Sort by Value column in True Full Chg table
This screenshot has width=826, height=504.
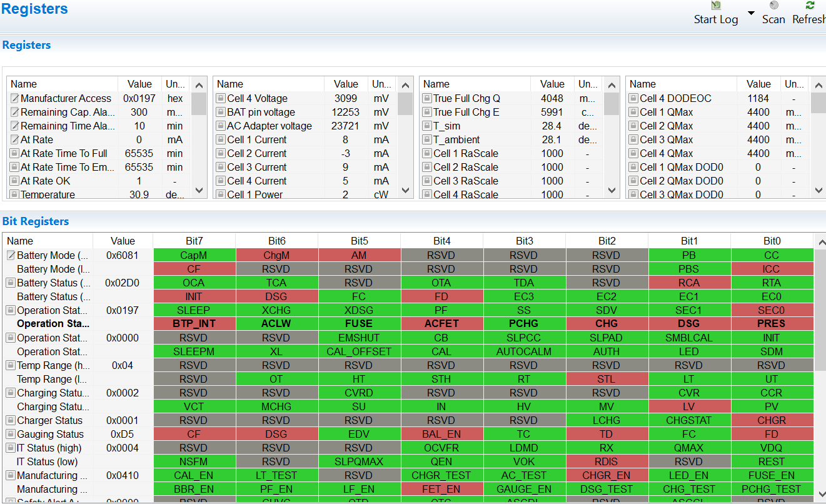coord(552,84)
